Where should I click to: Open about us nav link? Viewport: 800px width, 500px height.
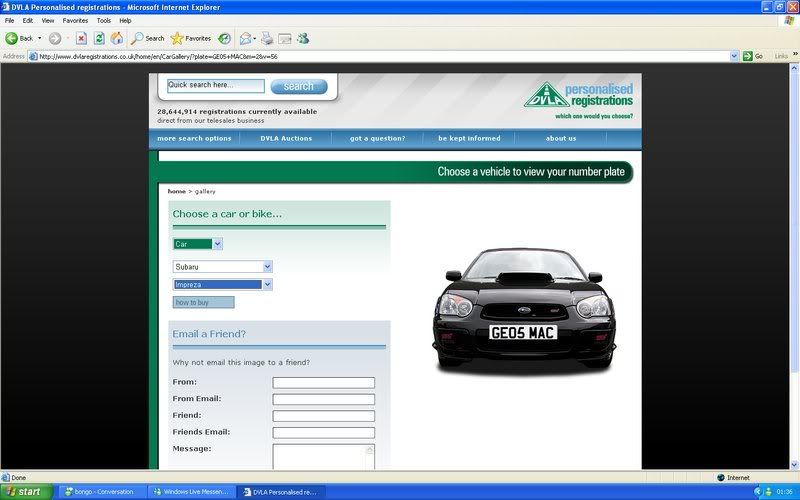click(561, 138)
